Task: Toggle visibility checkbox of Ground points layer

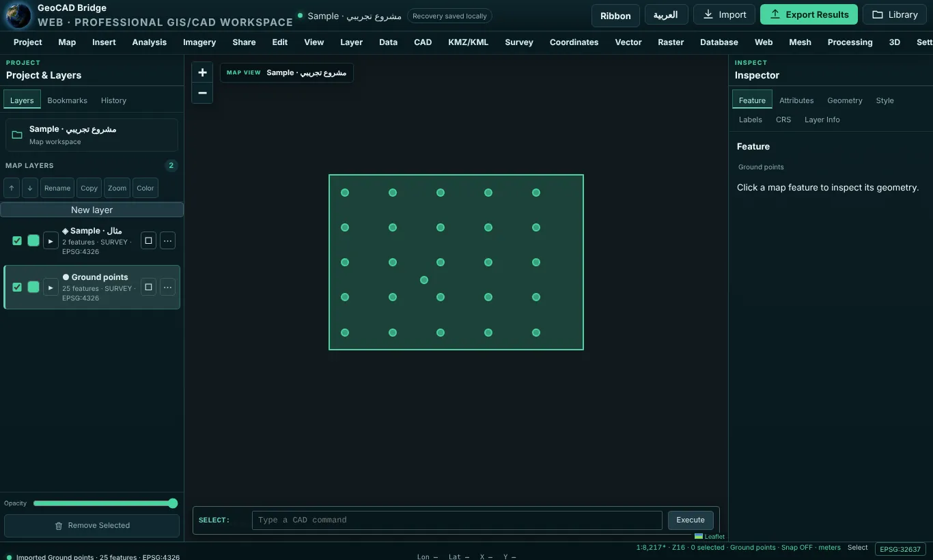Action: 17,287
